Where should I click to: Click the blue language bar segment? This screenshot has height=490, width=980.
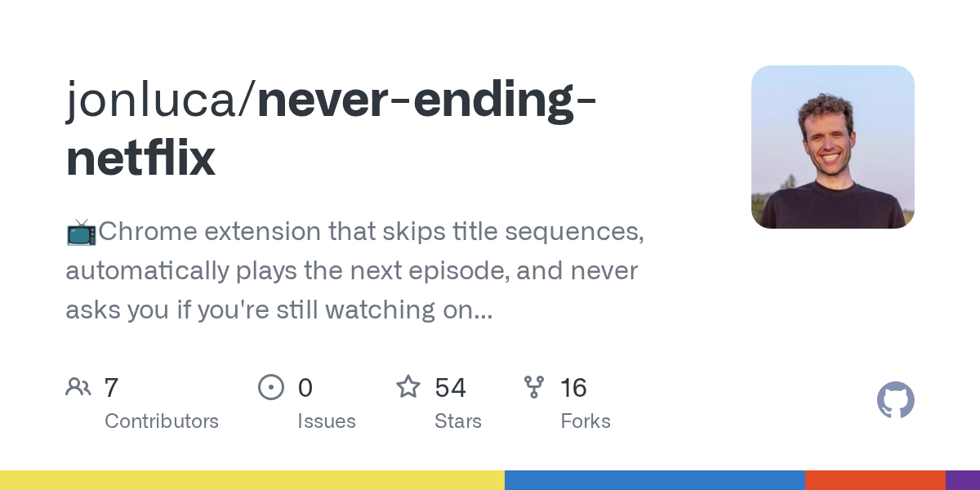click(655, 480)
